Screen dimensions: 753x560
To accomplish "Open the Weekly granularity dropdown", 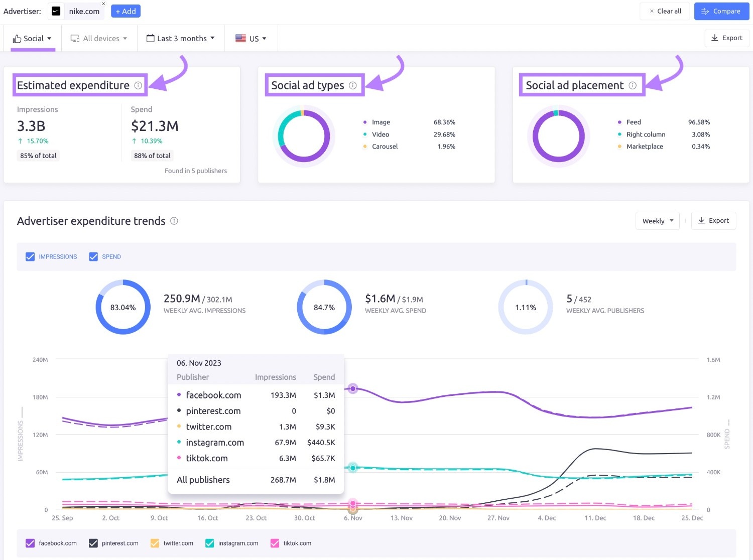I will (x=657, y=221).
